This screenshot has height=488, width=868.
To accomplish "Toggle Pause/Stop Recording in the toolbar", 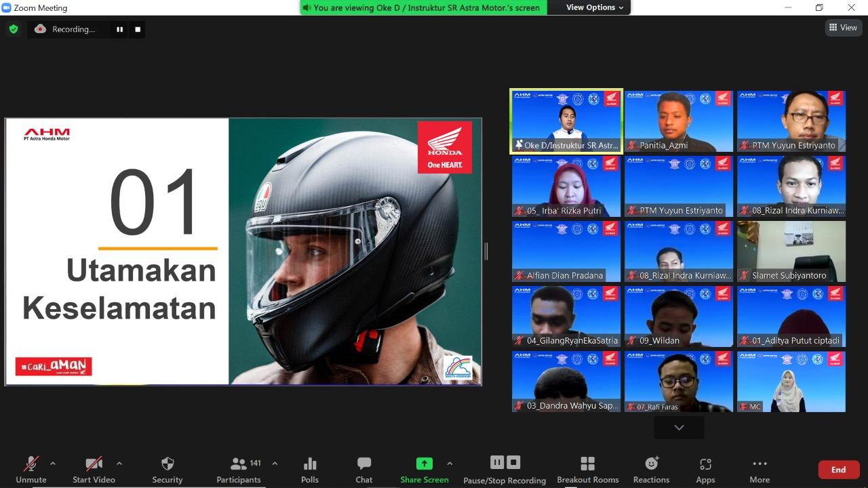I will tap(505, 469).
